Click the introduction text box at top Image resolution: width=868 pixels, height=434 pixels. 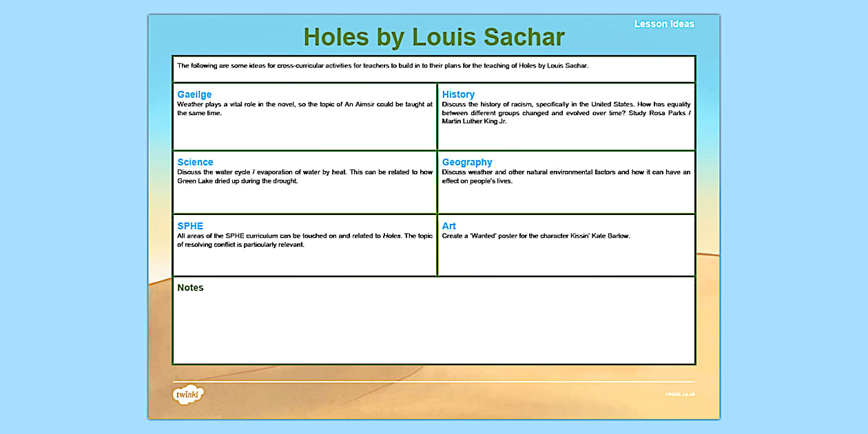pos(434,68)
